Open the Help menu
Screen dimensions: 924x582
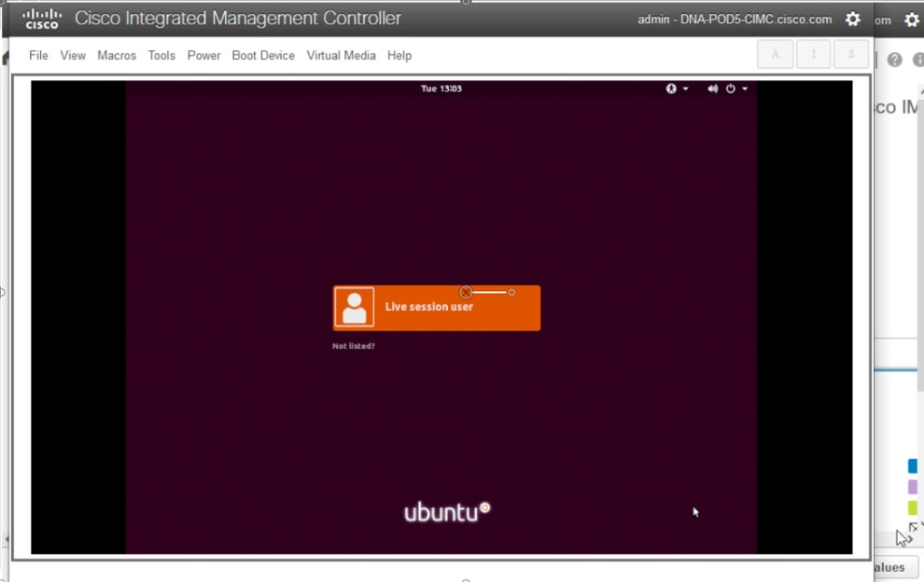[x=399, y=55]
